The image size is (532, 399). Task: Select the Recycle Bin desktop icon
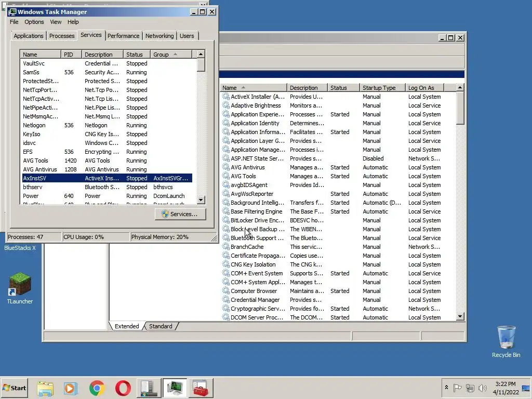point(506,341)
